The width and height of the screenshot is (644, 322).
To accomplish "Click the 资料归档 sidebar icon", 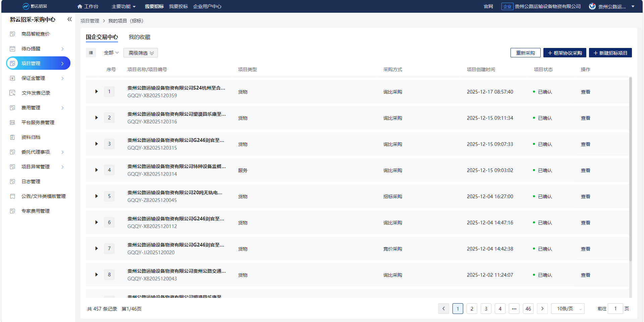I will click(x=13, y=137).
